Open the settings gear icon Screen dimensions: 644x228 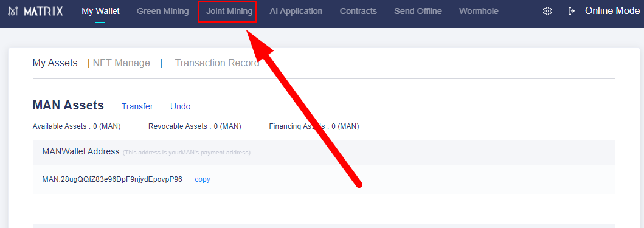[547, 11]
